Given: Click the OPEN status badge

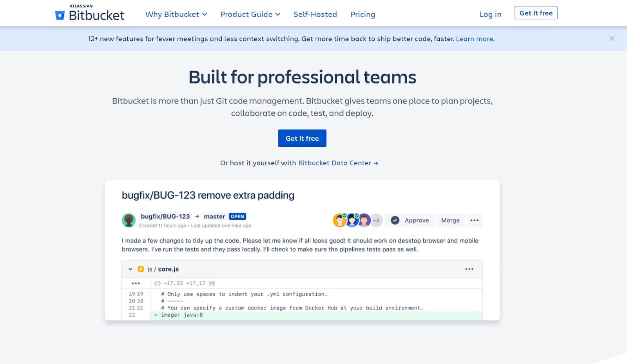Looking at the screenshot, I should pos(238,216).
